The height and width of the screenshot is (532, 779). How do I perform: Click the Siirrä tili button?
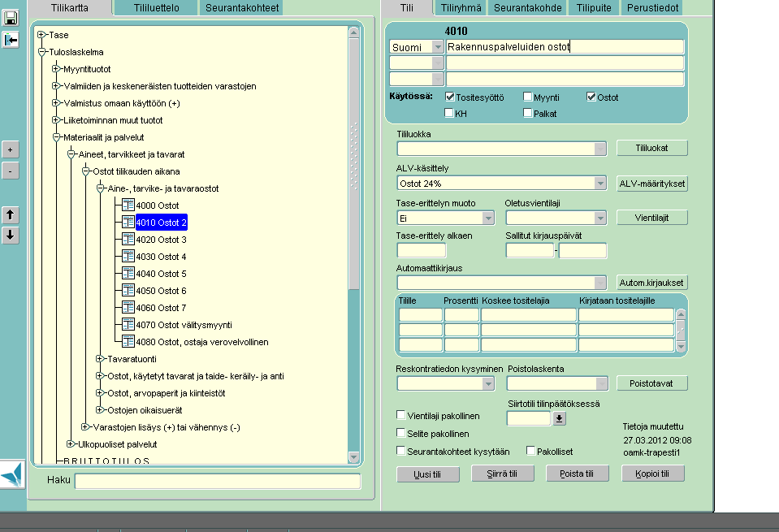point(502,474)
